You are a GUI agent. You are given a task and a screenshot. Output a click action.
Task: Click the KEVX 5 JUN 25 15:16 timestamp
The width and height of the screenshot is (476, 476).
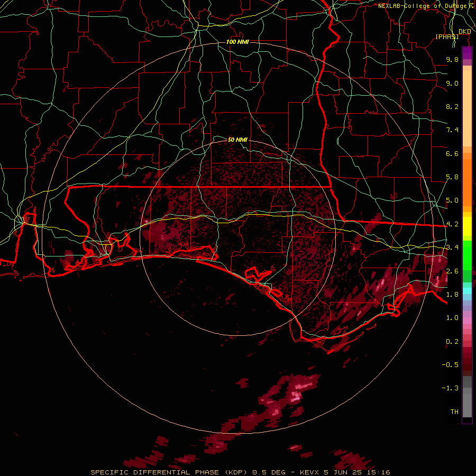click(345, 472)
